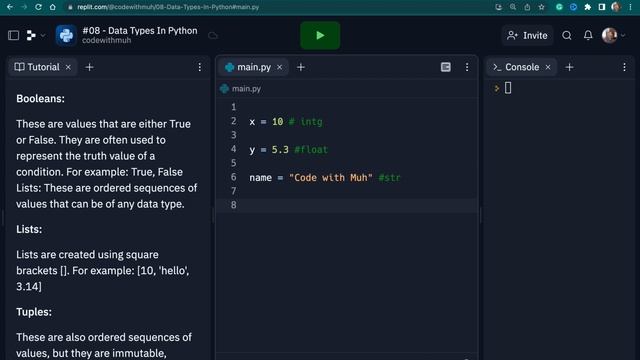The width and height of the screenshot is (640, 360).
Task: Click the replit.com address bar
Action: tap(168, 7)
